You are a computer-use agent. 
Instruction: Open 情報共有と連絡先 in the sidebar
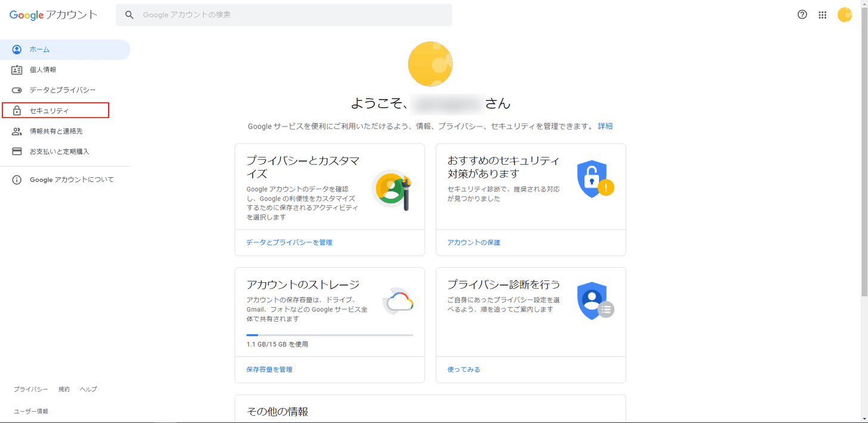[x=65, y=131]
